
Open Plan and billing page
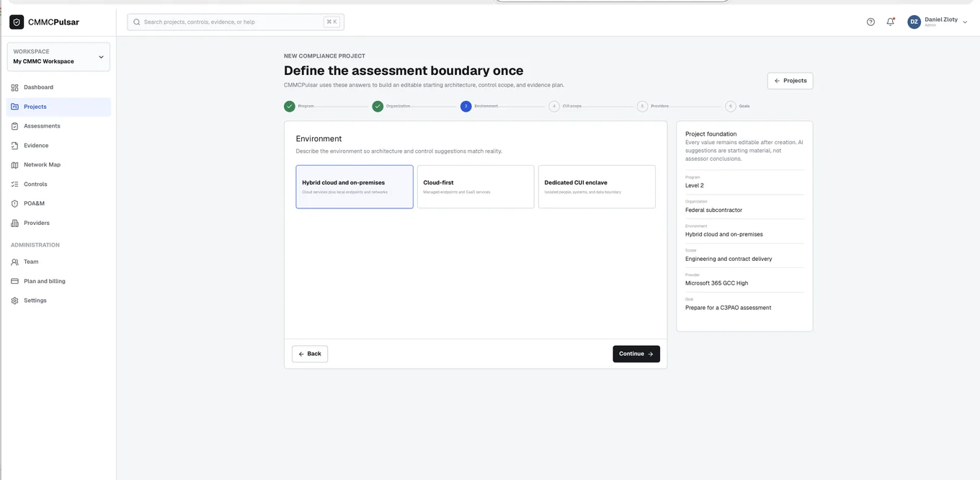pyautogui.click(x=58, y=282)
